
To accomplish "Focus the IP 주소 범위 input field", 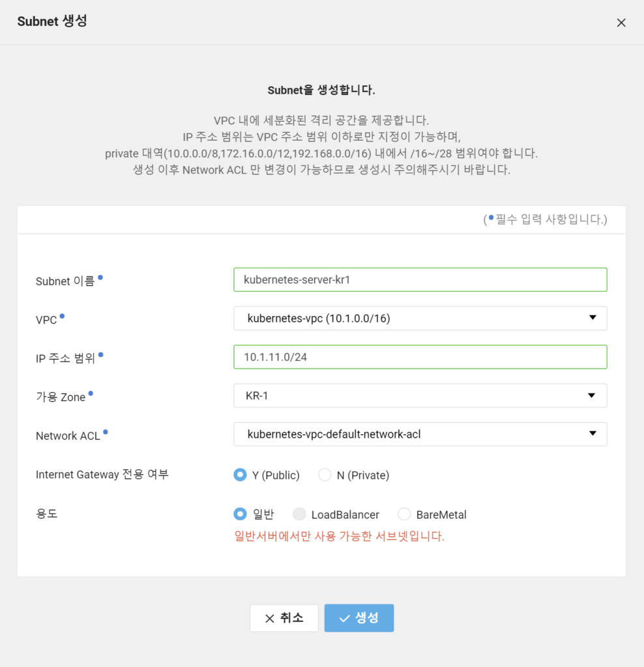I will coord(420,357).
